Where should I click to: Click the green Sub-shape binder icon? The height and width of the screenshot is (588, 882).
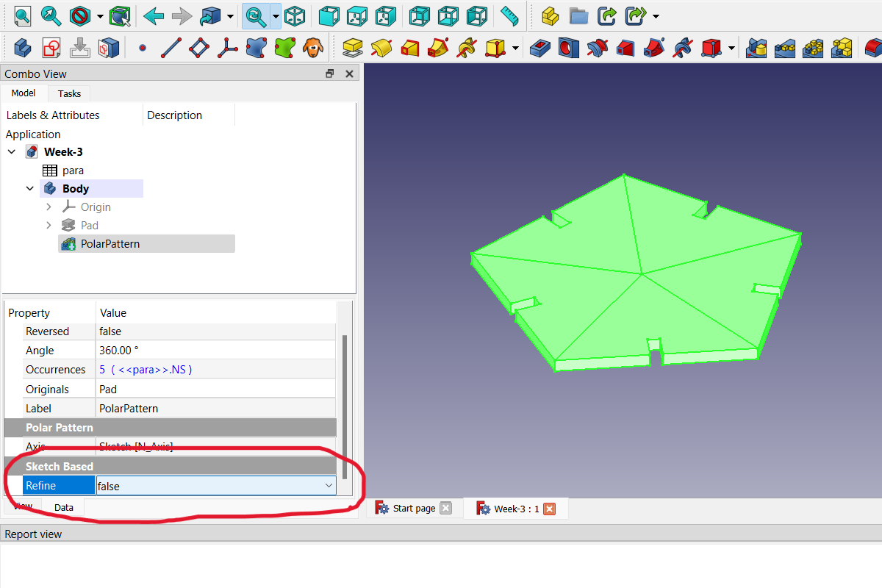(x=285, y=49)
